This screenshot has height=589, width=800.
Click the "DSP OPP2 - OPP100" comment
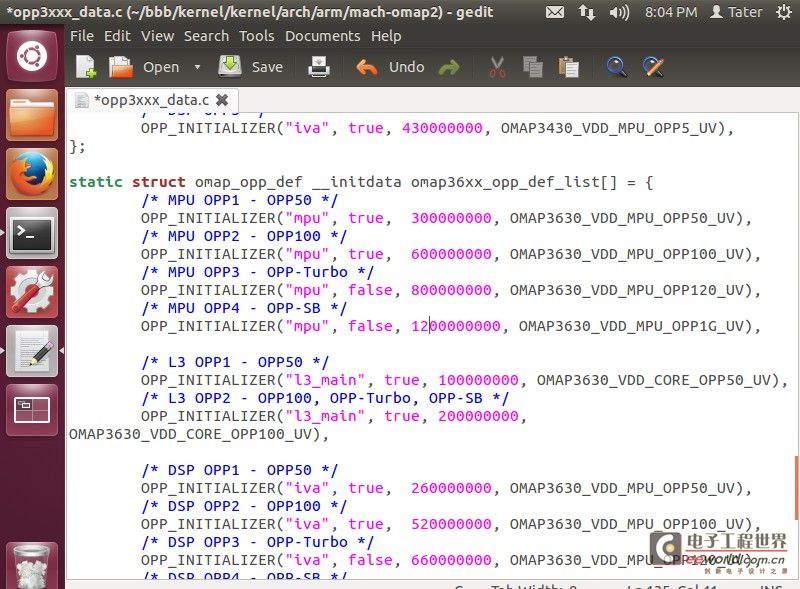tap(244, 506)
